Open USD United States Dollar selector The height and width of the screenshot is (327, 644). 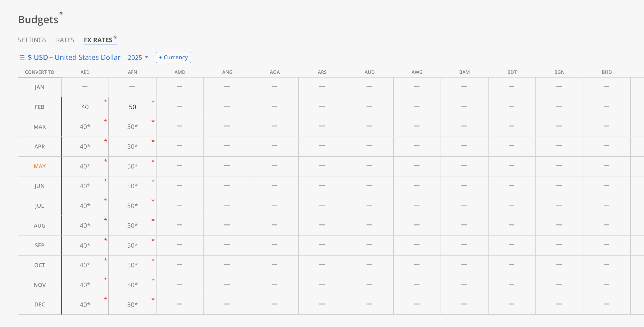(74, 57)
